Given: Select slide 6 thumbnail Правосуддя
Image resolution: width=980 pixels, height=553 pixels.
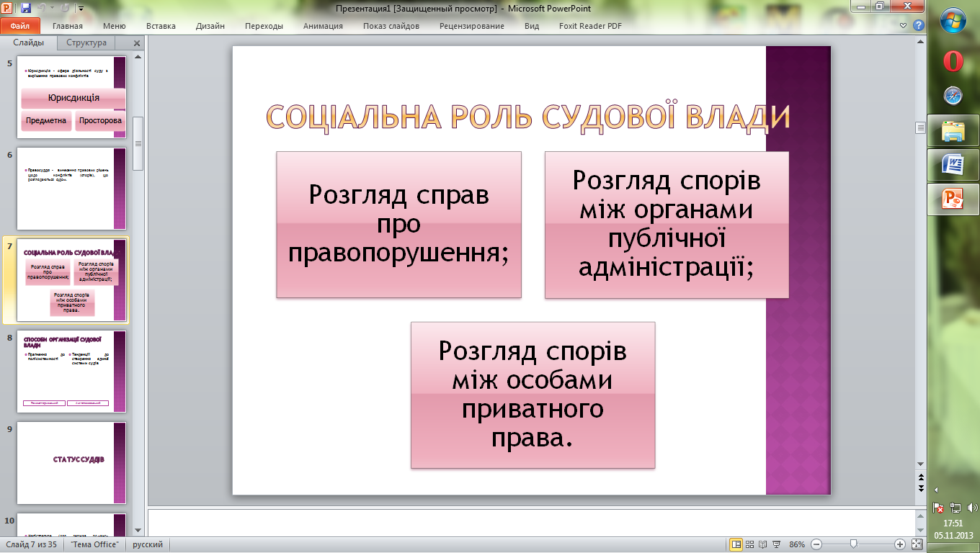Looking at the screenshot, I should (x=71, y=189).
